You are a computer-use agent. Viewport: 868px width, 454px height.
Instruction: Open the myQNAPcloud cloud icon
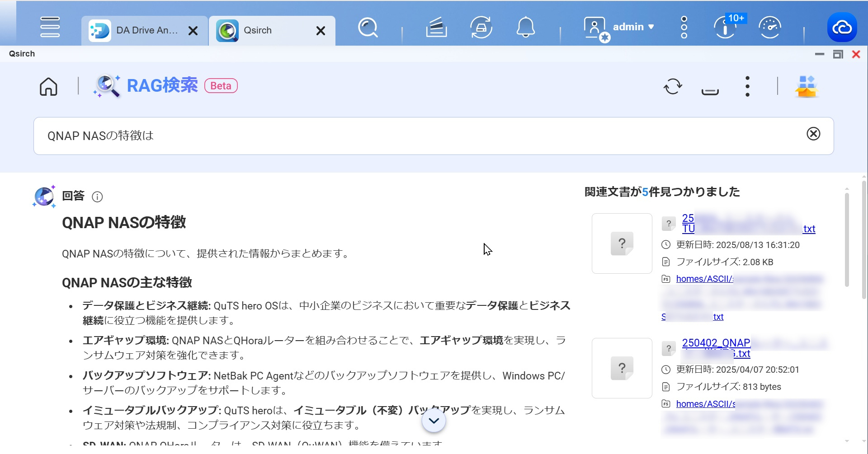tap(842, 27)
